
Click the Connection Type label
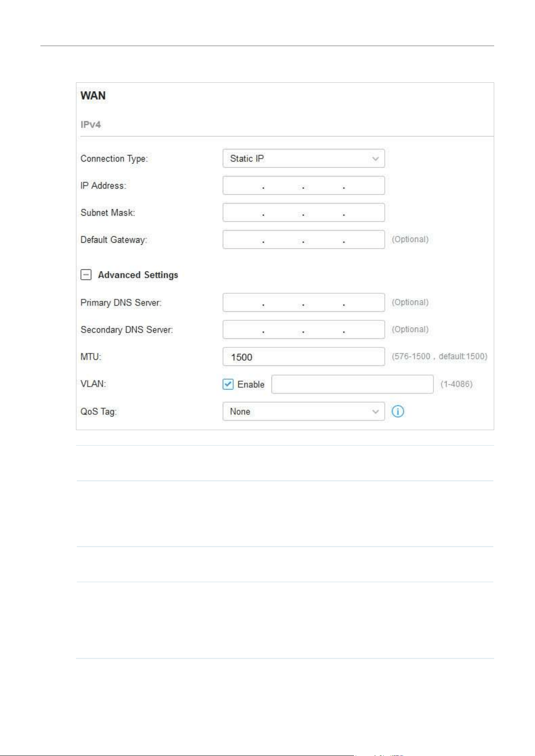pyautogui.click(x=114, y=159)
